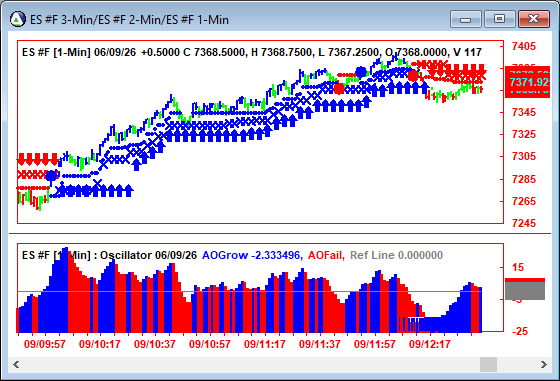
Task: Click the scrollbar left arrow
Action: pyautogui.click(x=16, y=364)
